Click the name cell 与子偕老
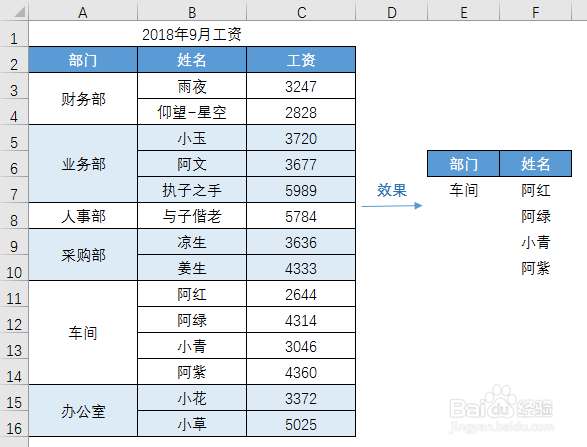 coord(192,216)
